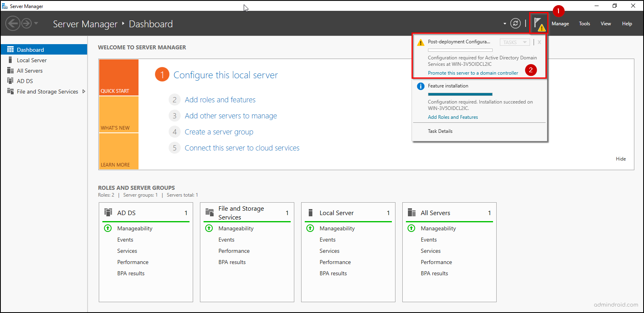644x313 pixels.
Task: Open BPA results in All Servers tile
Action: click(x=434, y=273)
